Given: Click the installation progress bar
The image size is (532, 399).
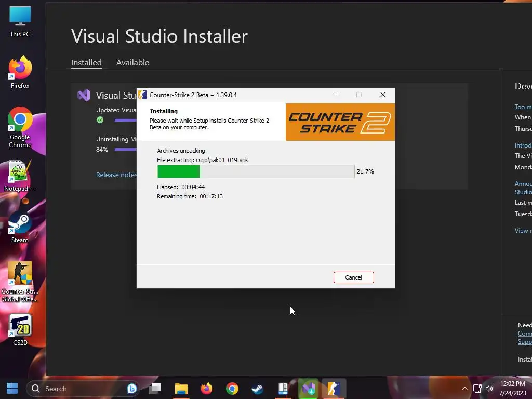Looking at the screenshot, I should [x=256, y=171].
